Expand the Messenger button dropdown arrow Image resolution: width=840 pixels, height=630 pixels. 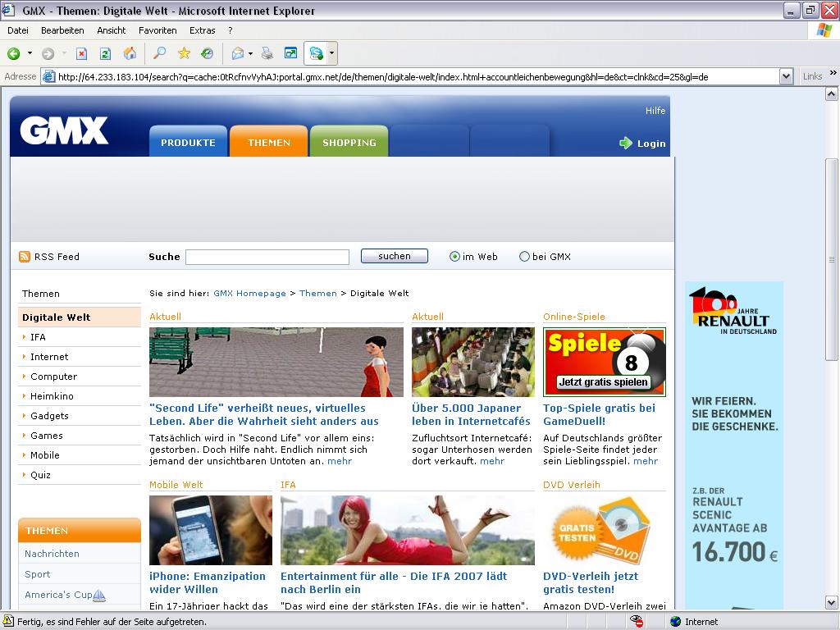(x=332, y=53)
